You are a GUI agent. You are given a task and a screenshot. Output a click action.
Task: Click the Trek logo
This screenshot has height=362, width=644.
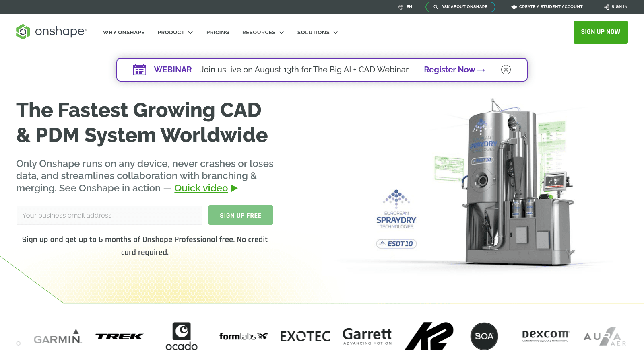tap(119, 337)
